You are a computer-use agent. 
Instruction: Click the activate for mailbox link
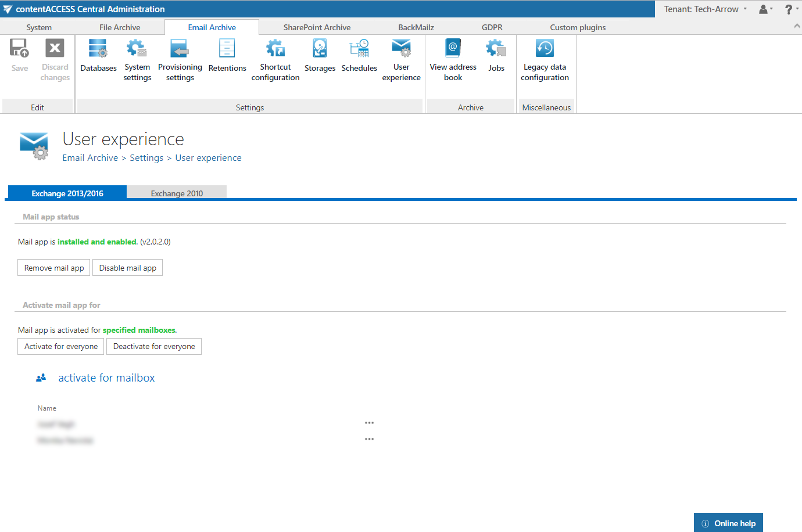106,378
